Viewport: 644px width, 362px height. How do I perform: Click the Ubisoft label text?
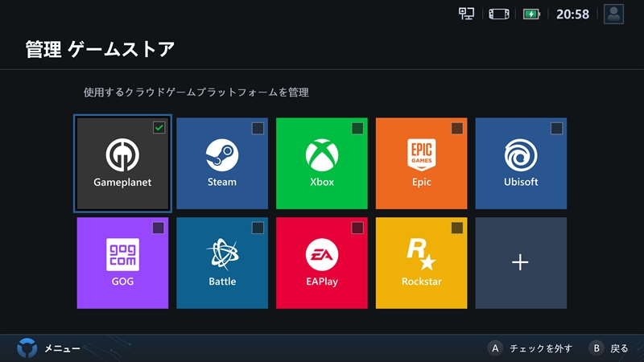point(521,182)
